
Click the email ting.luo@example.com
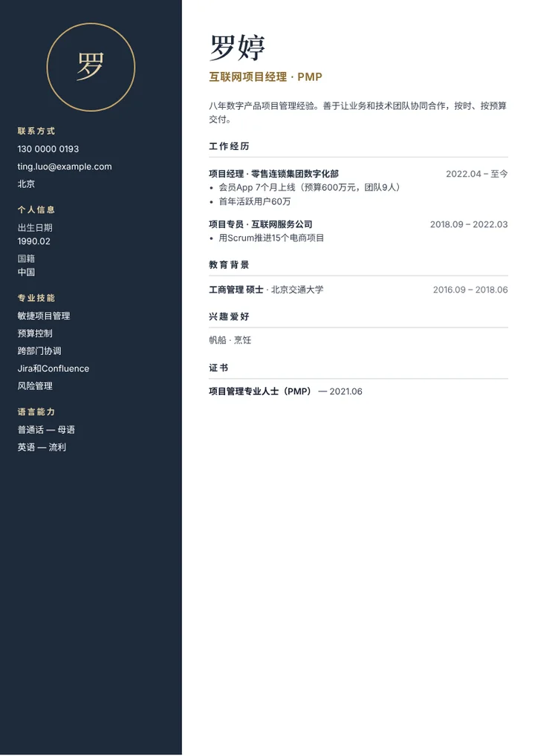click(x=65, y=166)
